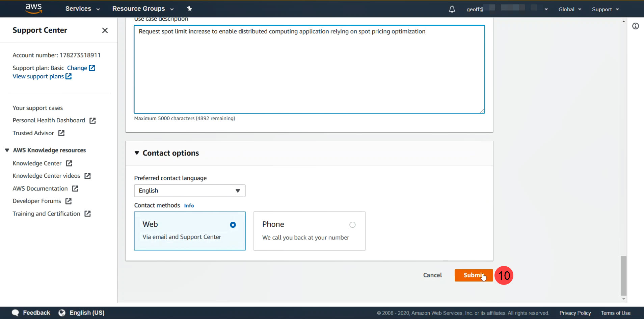
Task: Click external-link icon beside Personal Health Dashboard
Action: [92, 121]
